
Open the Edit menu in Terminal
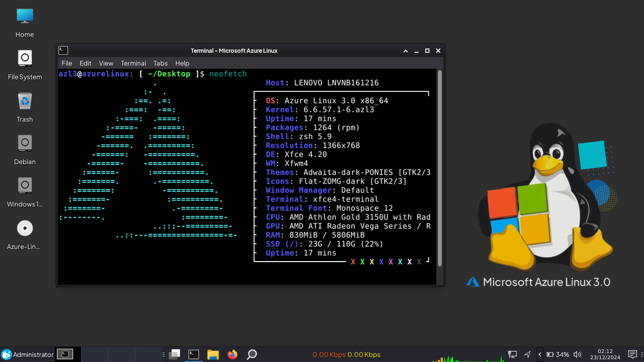click(x=85, y=63)
